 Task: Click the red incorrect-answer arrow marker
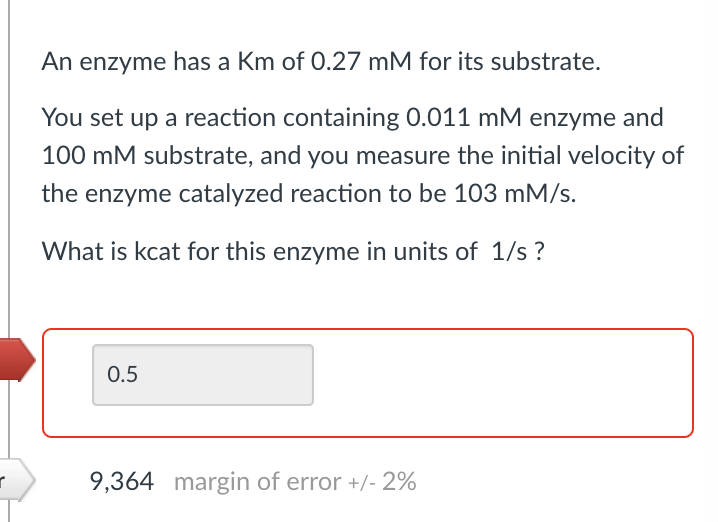[x=17, y=360]
